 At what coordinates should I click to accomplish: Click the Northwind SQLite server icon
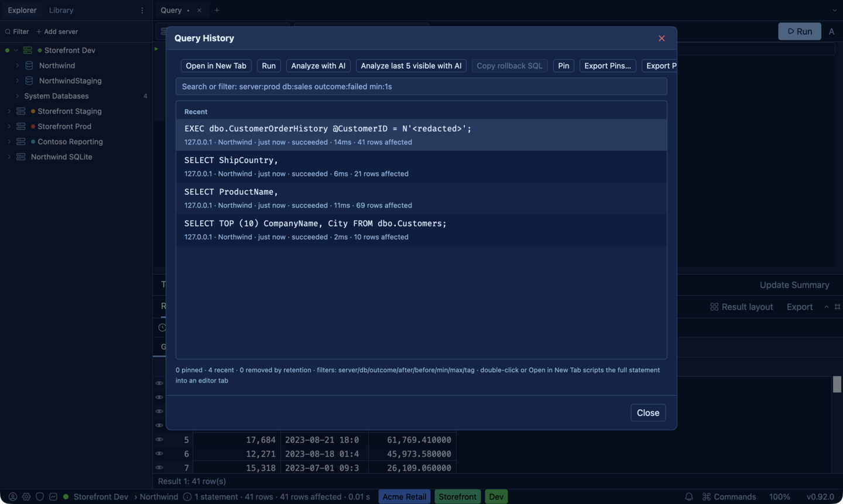21,157
